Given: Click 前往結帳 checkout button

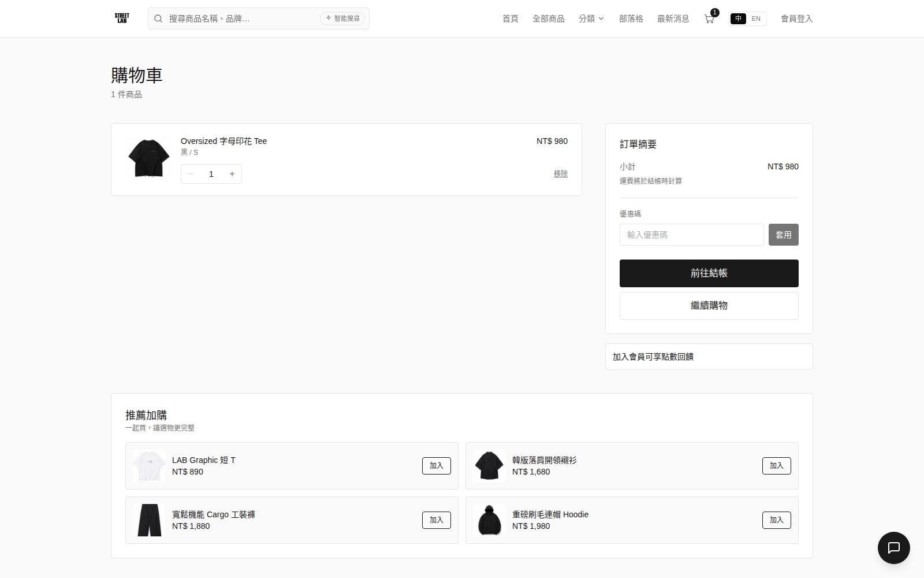Looking at the screenshot, I should 709,273.
